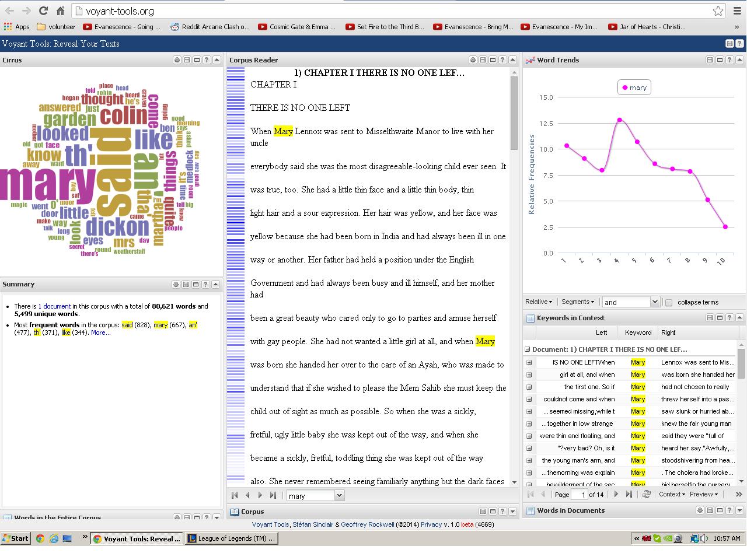This screenshot has height=560, width=747.
Task: Open the Context dropdown in KWIC toolbar
Action: (672, 494)
